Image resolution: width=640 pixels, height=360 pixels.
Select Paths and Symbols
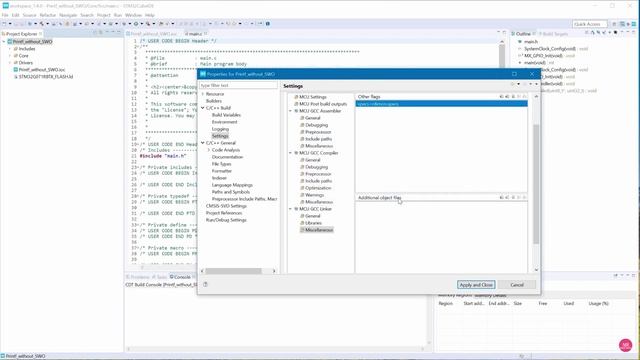(x=231, y=191)
